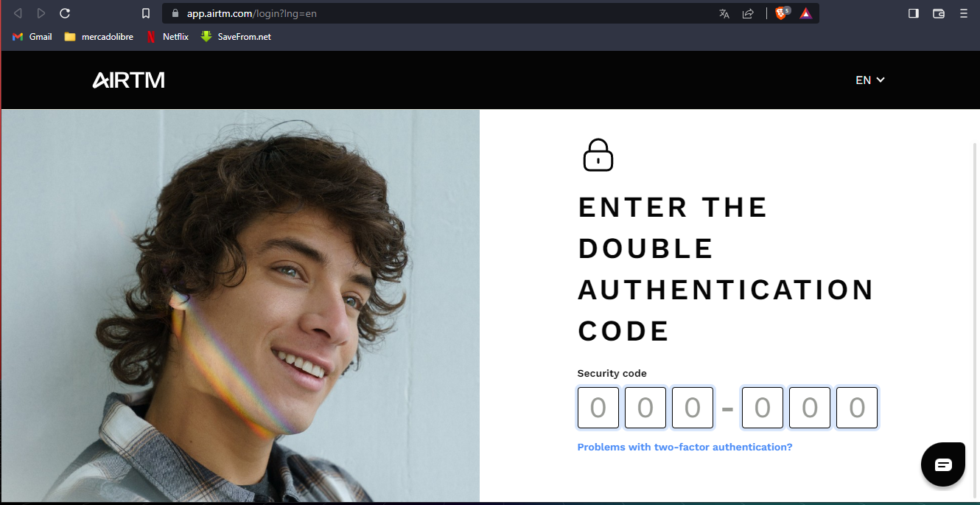
Task: Open the translate page icon
Action: coord(724,13)
